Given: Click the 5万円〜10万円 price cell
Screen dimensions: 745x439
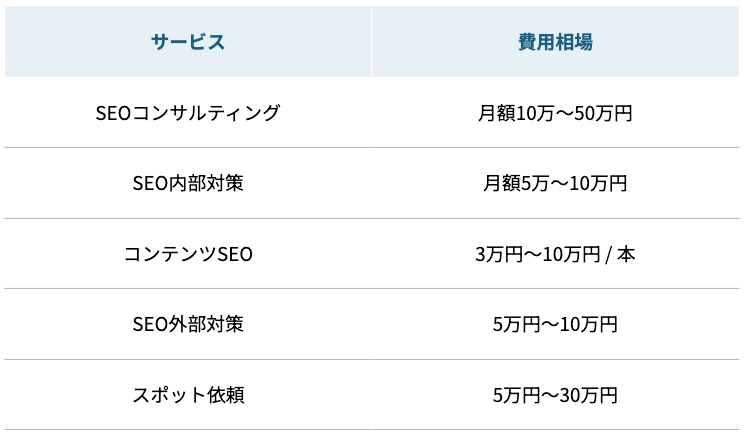Looking at the screenshot, I should point(555,324).
